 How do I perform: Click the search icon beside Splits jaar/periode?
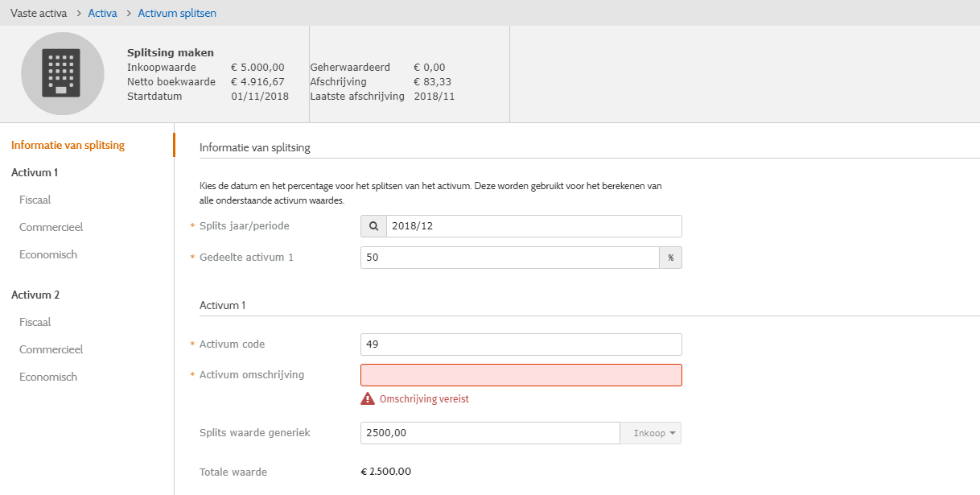(373, 226)
